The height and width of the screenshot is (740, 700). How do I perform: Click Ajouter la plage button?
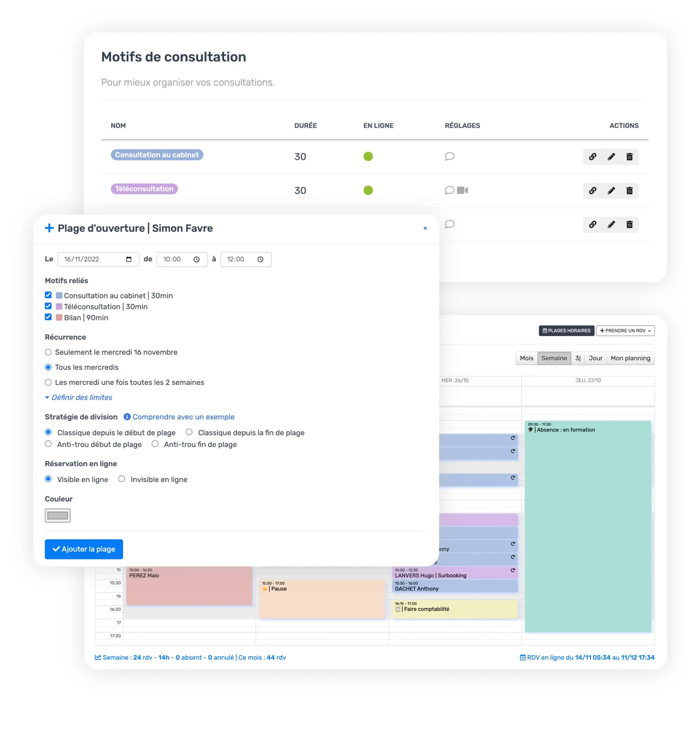tap(84, 549)
